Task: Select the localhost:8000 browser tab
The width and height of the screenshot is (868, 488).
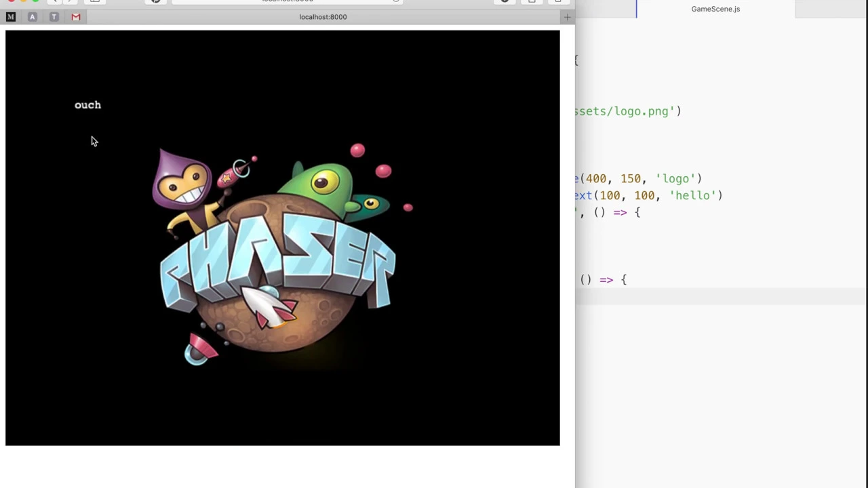Action: pyautogui.click(x=323, y=17)
